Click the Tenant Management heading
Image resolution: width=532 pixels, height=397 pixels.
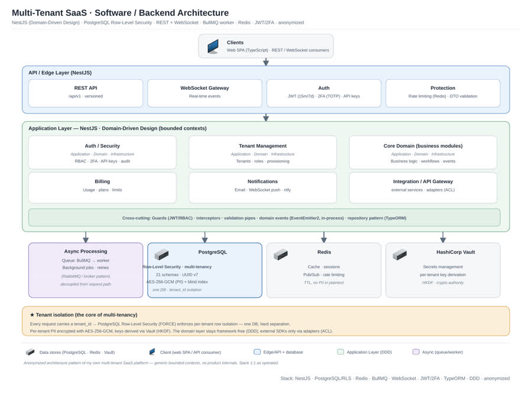coord(262,146)
